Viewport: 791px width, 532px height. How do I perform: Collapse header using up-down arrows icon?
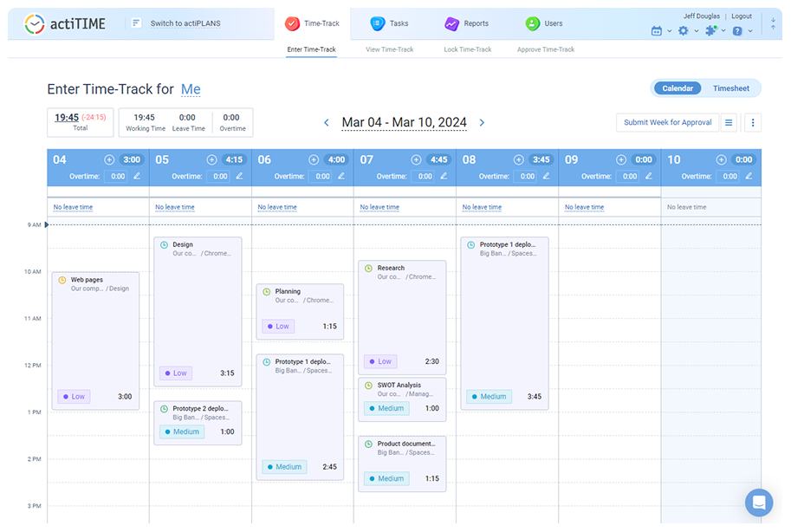coord(773,24)
